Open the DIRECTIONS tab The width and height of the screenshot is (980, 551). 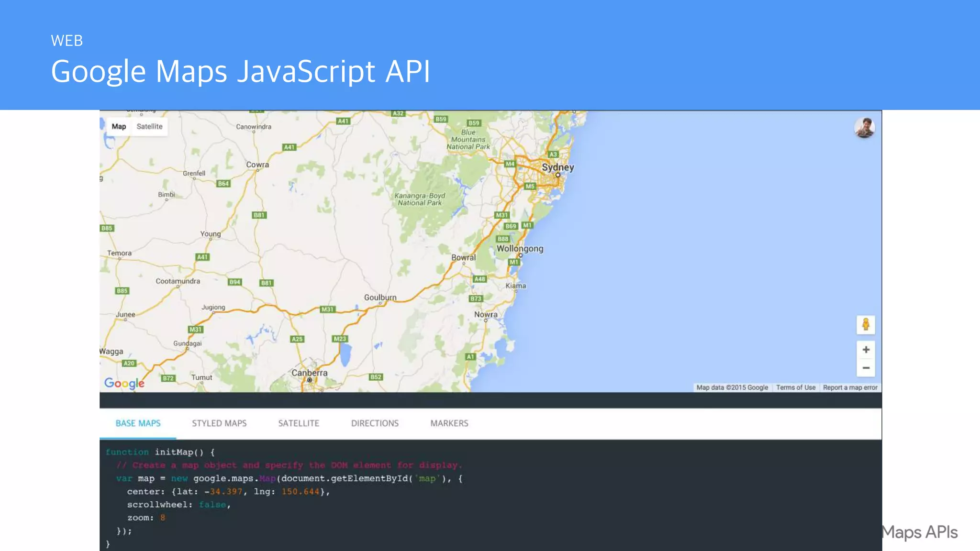tap(375, 423)
